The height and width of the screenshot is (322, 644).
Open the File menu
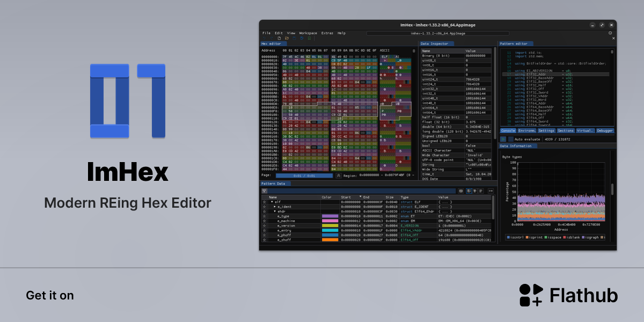pos(266,33)
